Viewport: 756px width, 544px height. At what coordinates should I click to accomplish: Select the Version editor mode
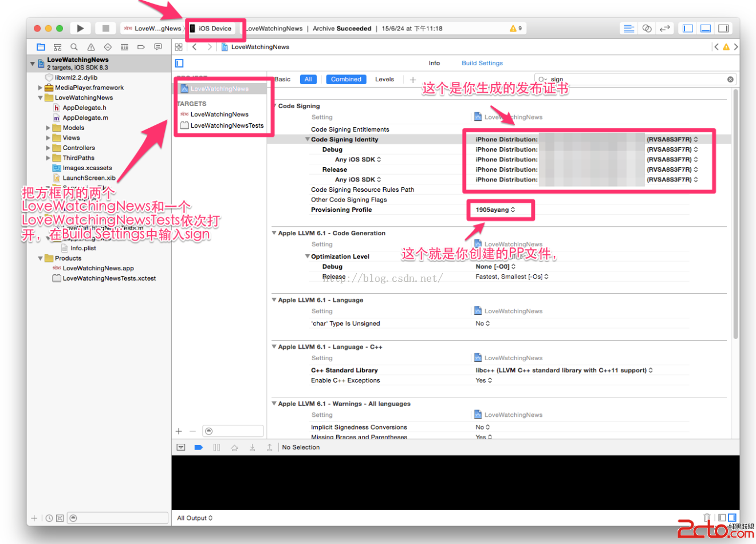click(x=664, y=28)
